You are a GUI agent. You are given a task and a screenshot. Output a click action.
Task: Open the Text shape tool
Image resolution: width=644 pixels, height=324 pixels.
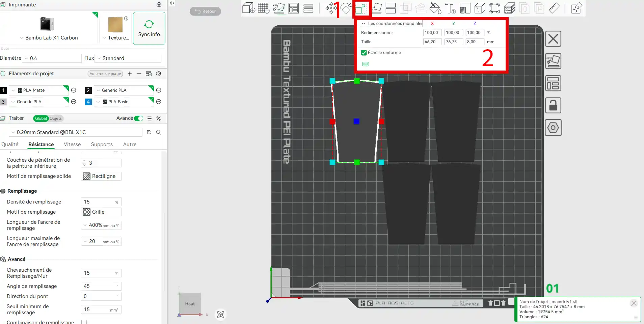click(x=450, y=8)
